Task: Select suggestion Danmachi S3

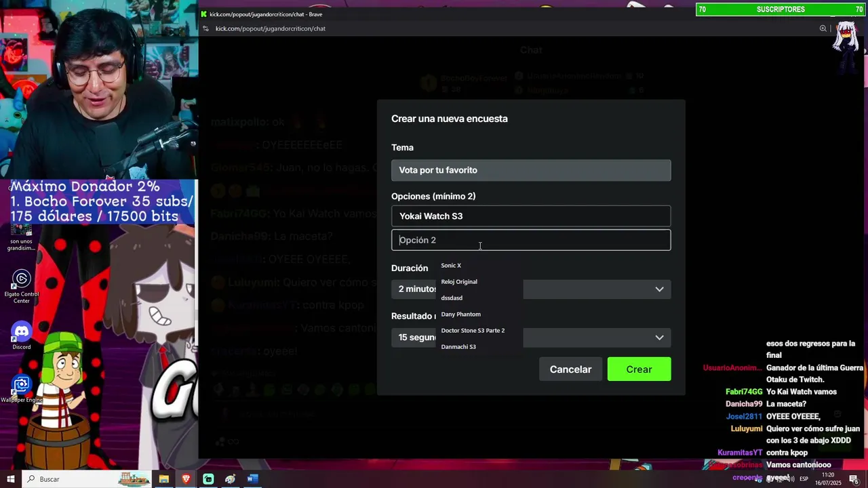Action: click(x=458, y=347)
